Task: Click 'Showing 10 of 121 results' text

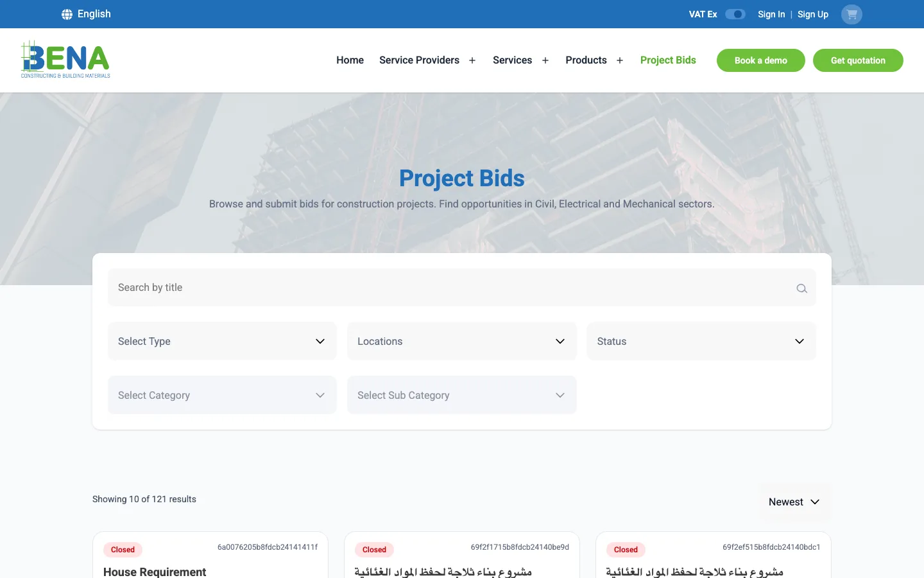Action: pos(144,499)
